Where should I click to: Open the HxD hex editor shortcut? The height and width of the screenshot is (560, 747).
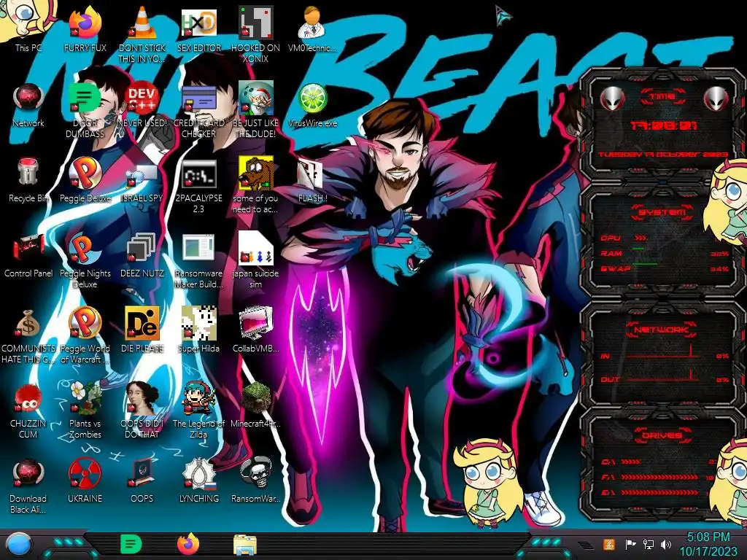[199, 28]
